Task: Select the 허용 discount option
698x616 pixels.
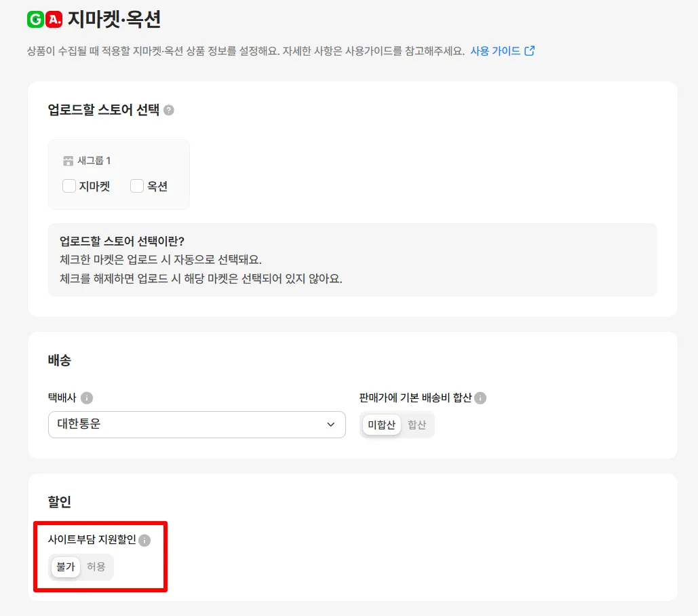Action: coord(96,567)
